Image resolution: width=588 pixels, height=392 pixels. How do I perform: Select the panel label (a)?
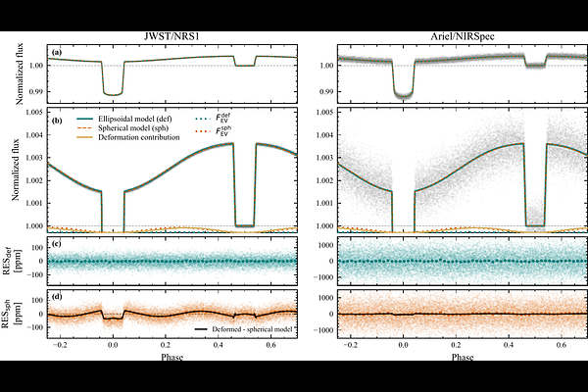tap(57, 53)
